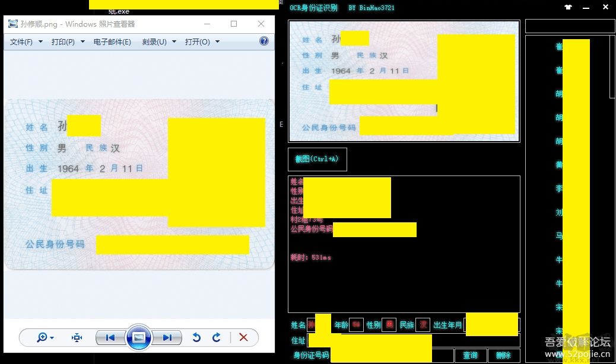
Task: Select the list entry starting with 李
Action: [559, 189]
